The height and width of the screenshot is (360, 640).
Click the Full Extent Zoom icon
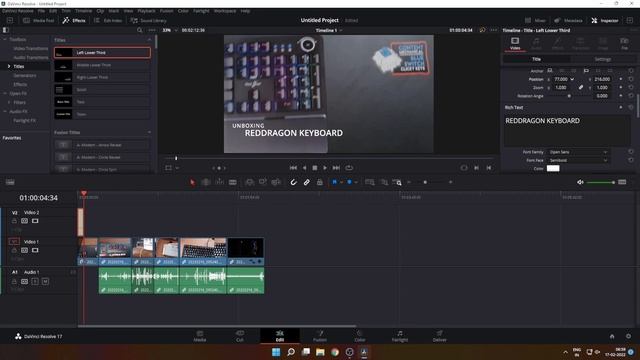point(370,182)
